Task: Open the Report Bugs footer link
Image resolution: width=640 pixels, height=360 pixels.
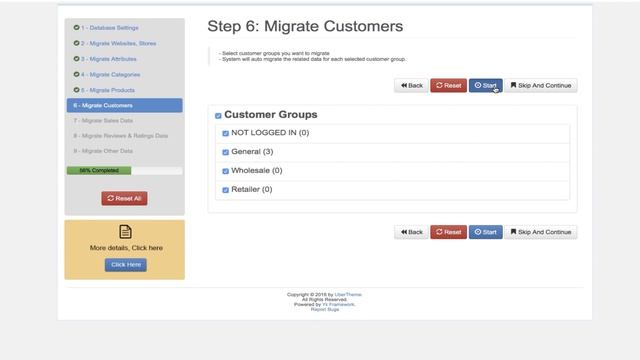Action: point(325,309)
